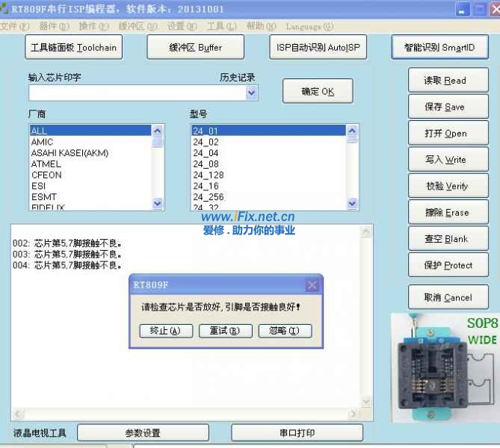Select AMIC in the manufacturer list
The height and width of the screenshot is (448, 500).
pos(90,142)
